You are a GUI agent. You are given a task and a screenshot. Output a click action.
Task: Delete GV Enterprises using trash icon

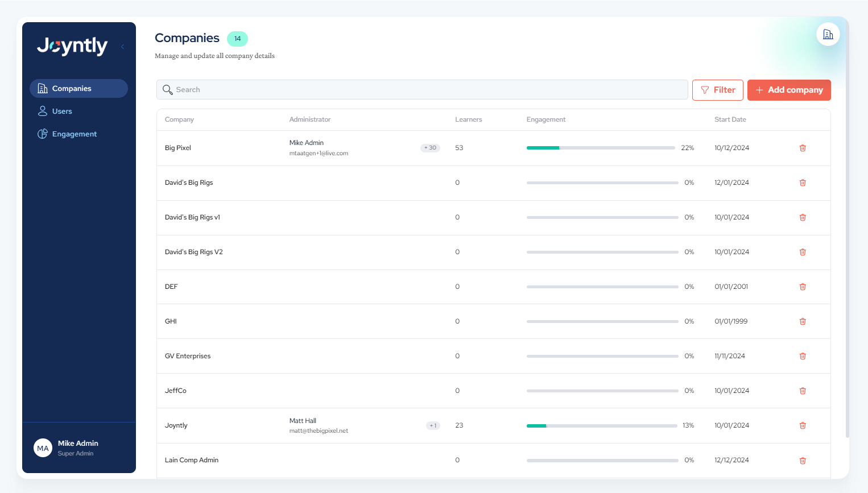click(x=803, y=356)
